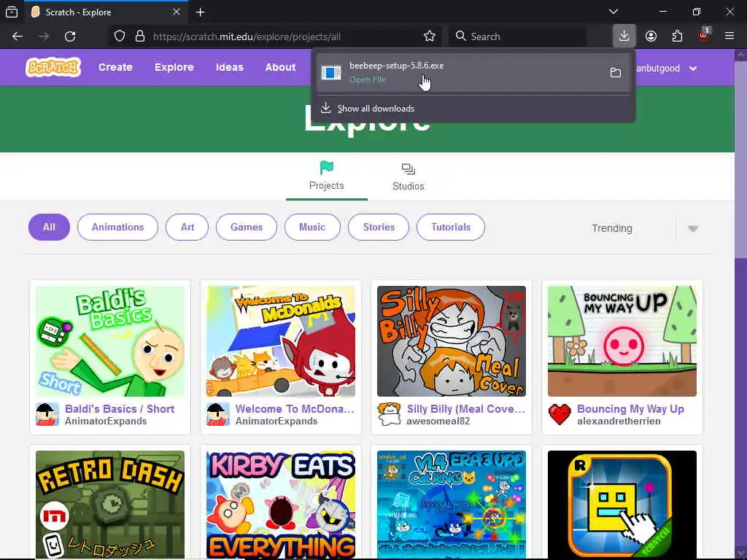
Task: Click Open File for beebeep download
Action: 368,79
